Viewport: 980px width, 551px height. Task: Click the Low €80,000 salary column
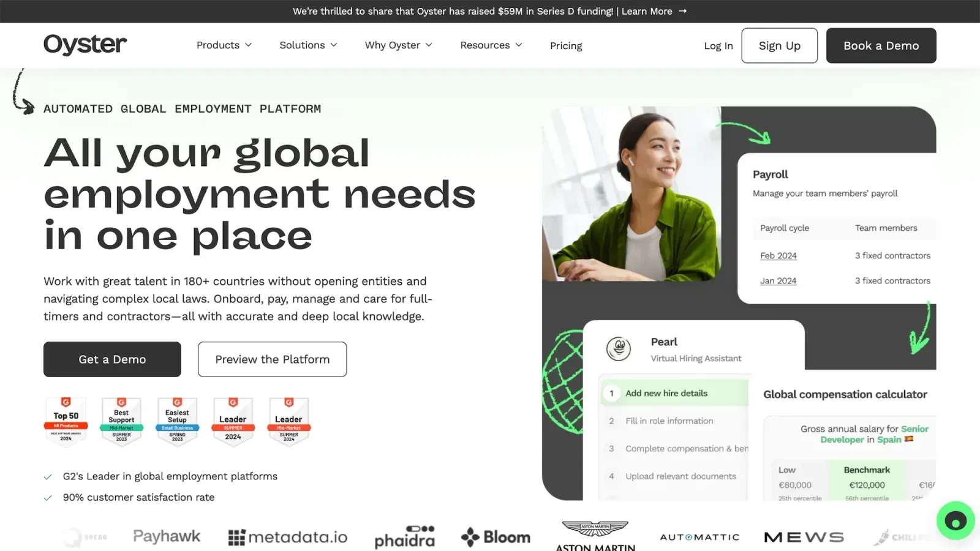pos(799,481)
